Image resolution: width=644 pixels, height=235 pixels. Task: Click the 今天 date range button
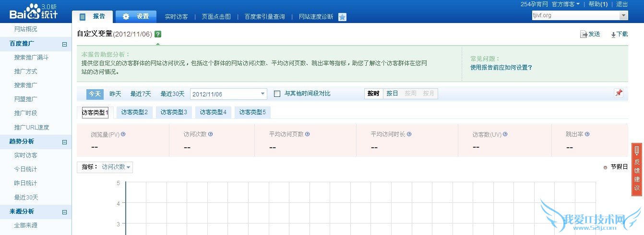coord(95,94)
